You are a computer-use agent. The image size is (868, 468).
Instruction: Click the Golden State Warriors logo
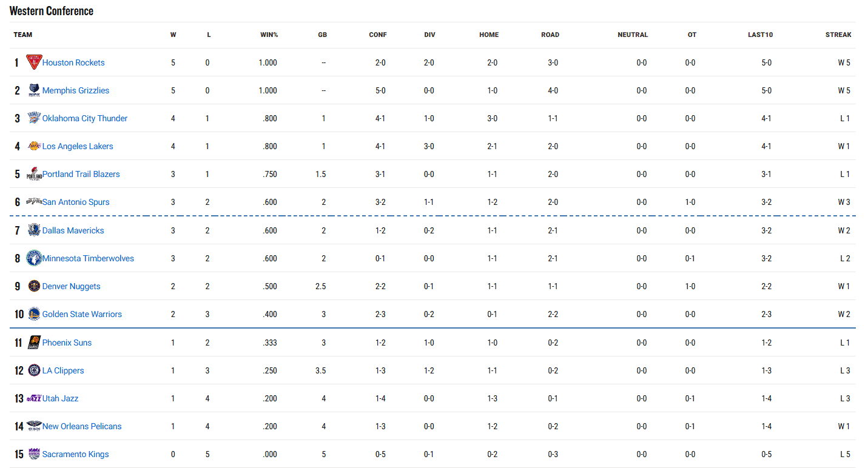[34, 314]
